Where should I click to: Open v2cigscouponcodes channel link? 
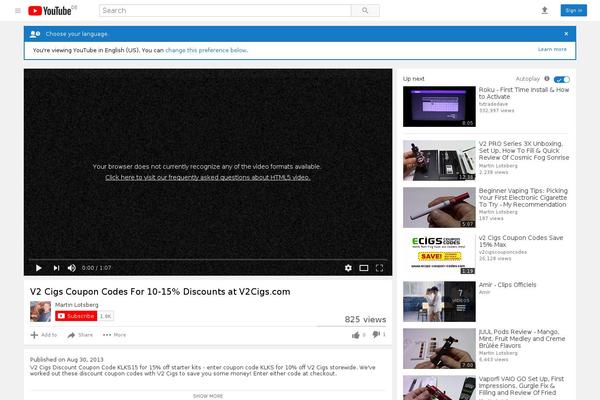point(503,252)
